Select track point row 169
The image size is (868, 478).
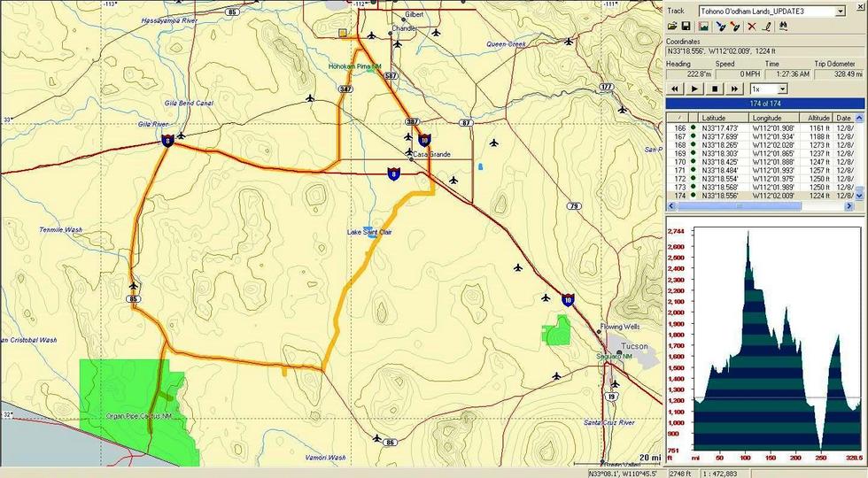click(x=761, y=153)
